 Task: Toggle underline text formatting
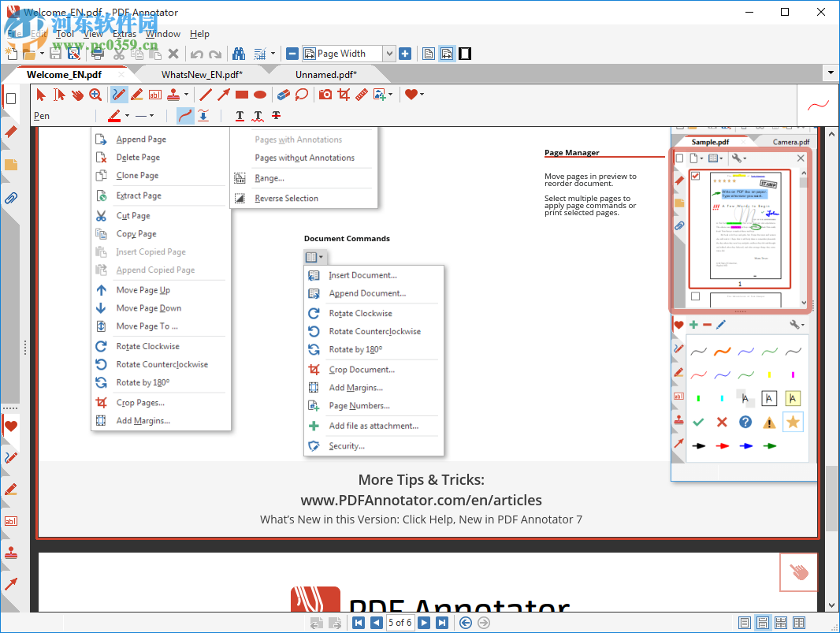tap(240, 116)
